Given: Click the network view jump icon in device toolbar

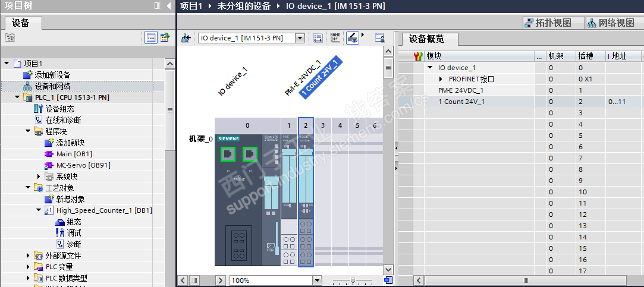Looking at the screenshot, I should point(186,38).
